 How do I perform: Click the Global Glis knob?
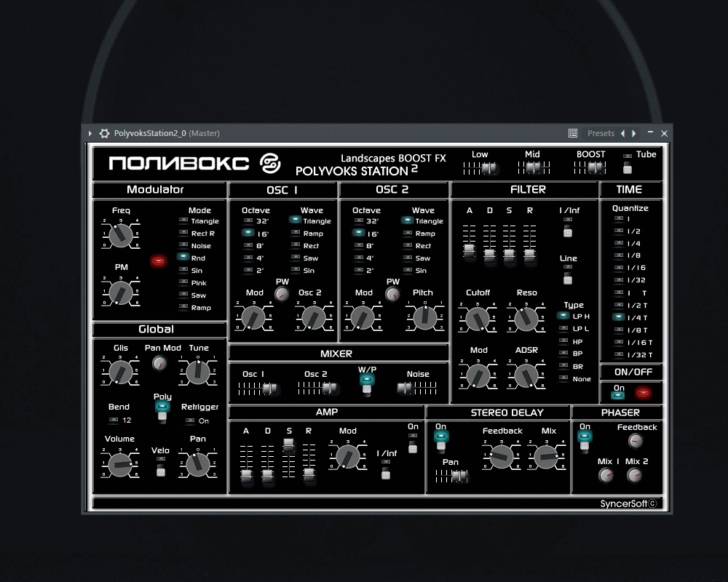120,372
